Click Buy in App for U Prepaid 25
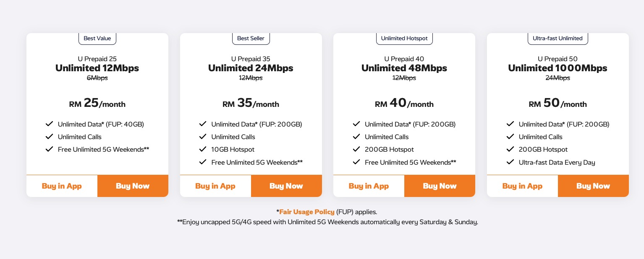The width and height of the screenshot is (644, 259). tap(62, 186)
